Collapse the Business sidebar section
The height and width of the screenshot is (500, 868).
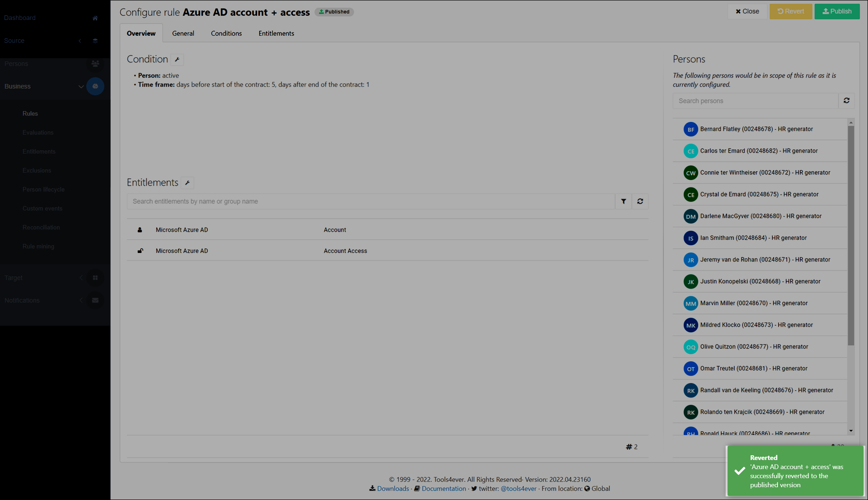point(81,86)
